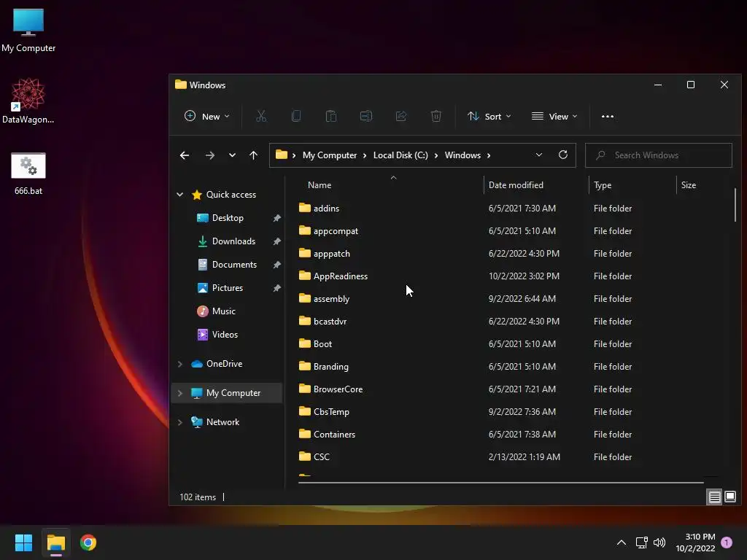Screen dimensions: 747x560
Task: Click the Cut scissors icon in the toolbar
Action: [261, 116]
